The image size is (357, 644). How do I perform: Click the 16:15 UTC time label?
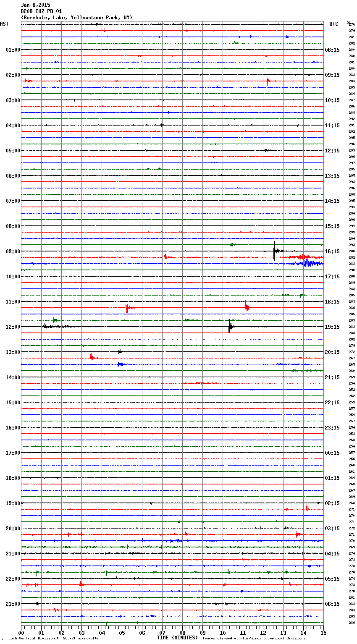332,251
